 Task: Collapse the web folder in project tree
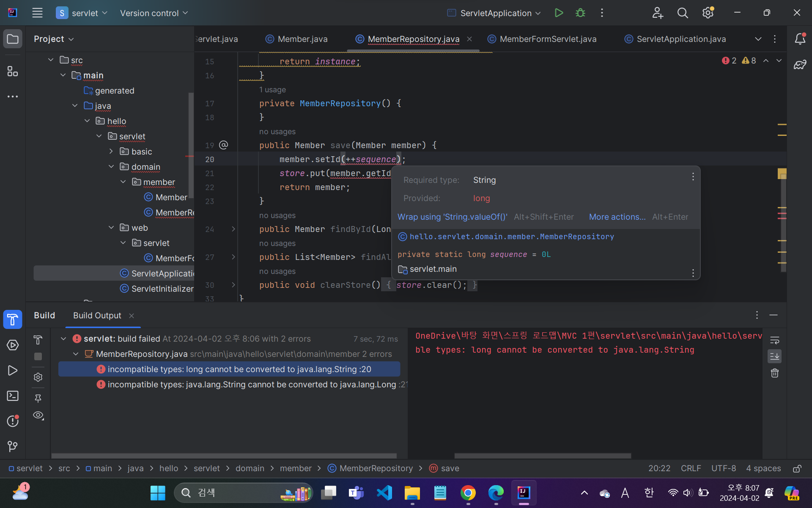click(x=111, y=228)
